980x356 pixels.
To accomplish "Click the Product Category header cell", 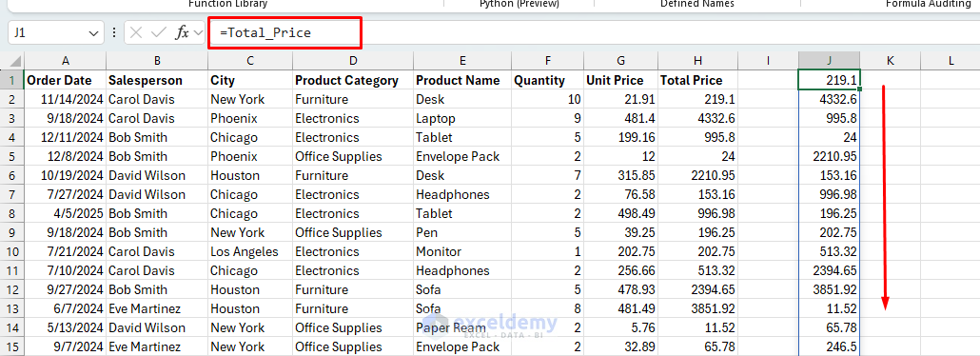I will click(353, 80).
